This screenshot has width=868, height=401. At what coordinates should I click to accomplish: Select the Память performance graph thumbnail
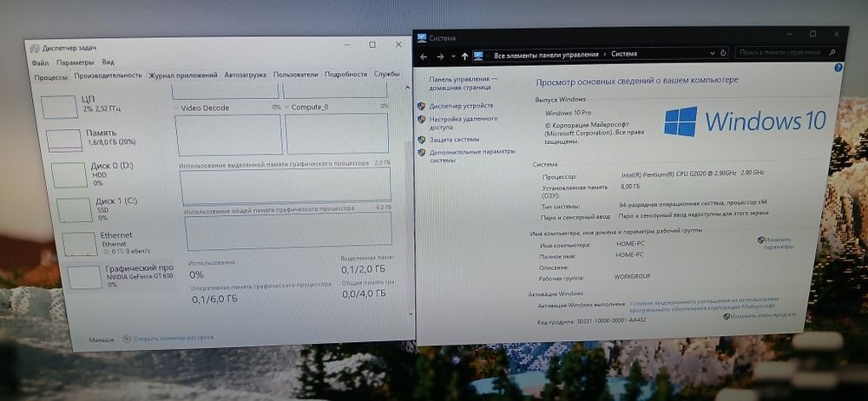[64, 140]
